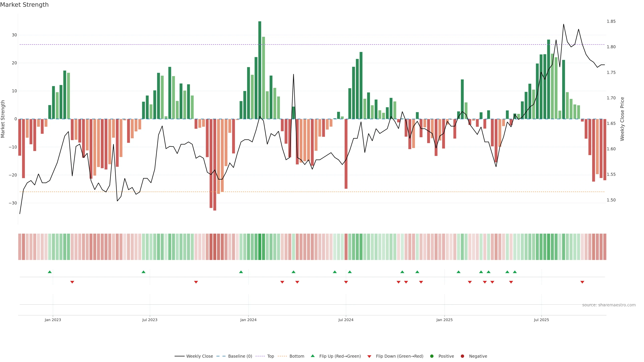The height and width of the screenshot is (362, 644).
Task: Click Flip Down red triangle legend icon
Action: [x=369, y=356]
